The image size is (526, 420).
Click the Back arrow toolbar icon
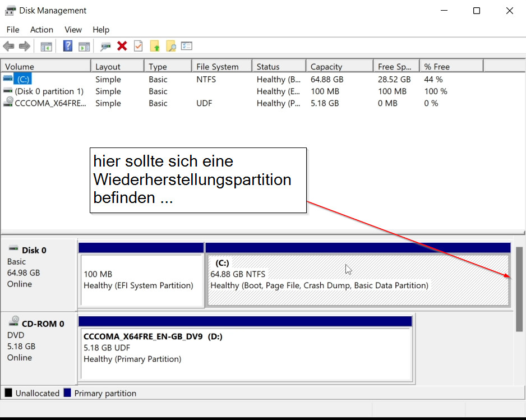coord(8,47)
